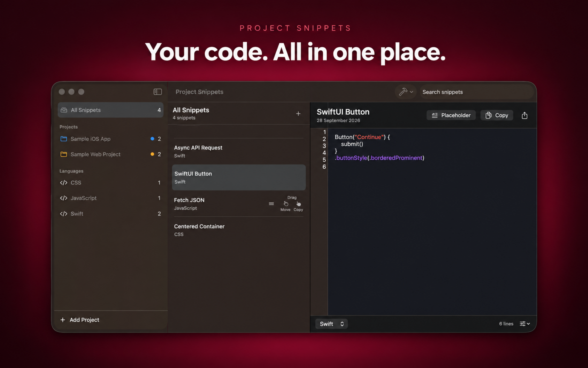Add a new snippet with plus icon
The image size is (588, 368).
click(298, 114)
